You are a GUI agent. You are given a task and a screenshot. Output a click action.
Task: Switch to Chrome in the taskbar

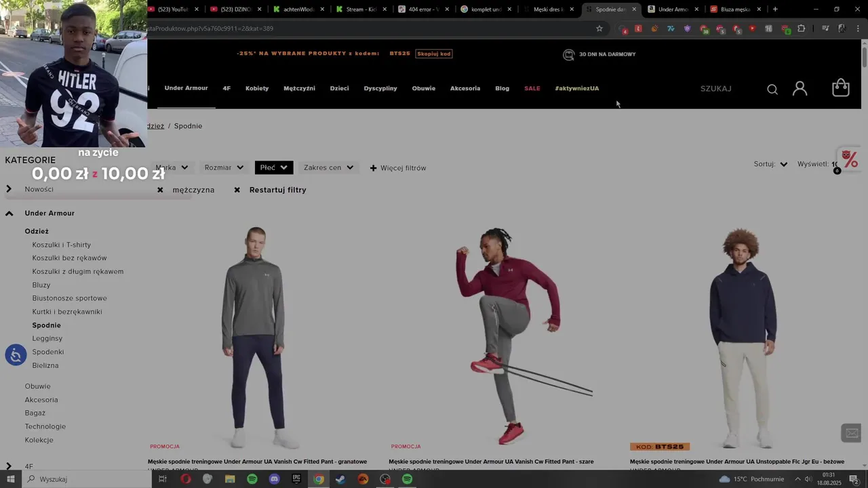pyautogui.click(x=319, y=479)
